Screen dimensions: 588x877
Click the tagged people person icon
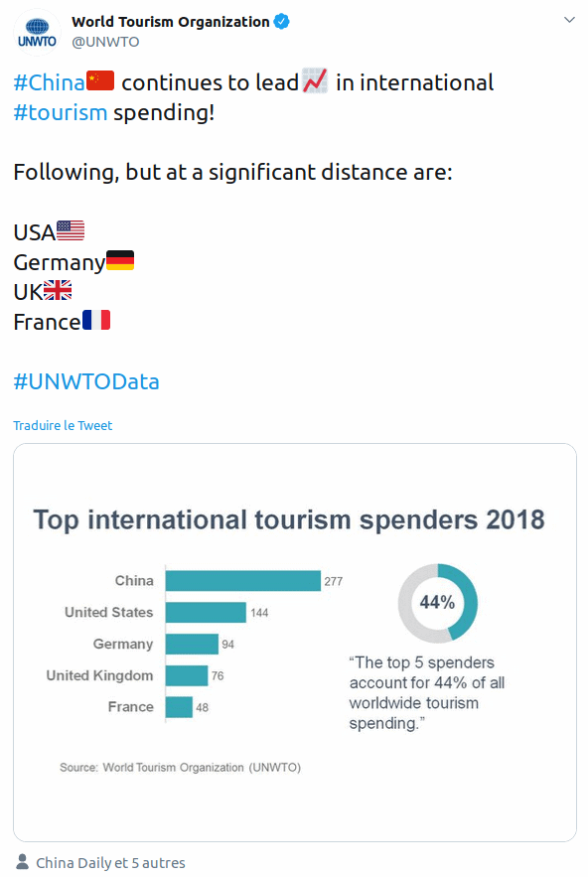(x=23, y=862)
